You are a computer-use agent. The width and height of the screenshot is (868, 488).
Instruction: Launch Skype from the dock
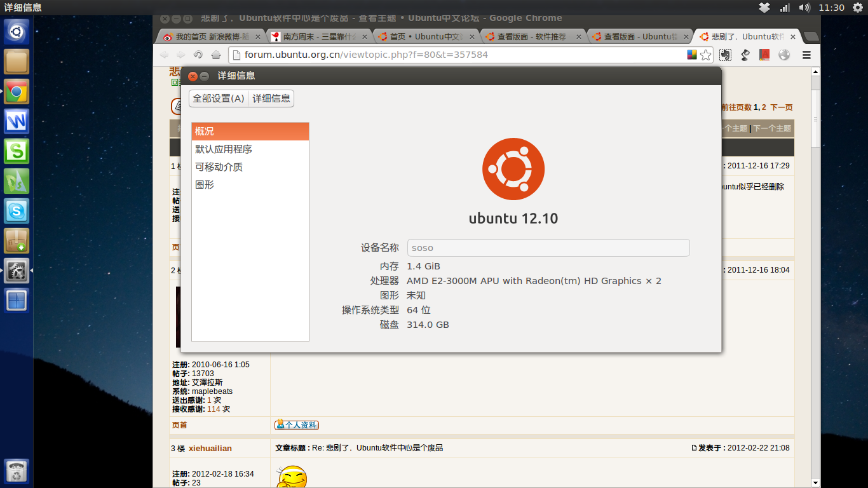coord(17,211)
